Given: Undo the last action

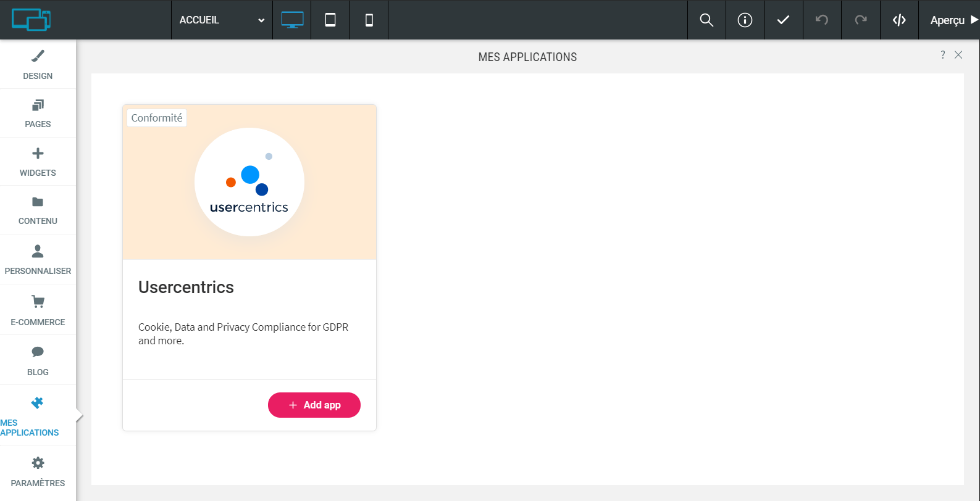Looking at the screenshot, I should click(x=822, y=20).
